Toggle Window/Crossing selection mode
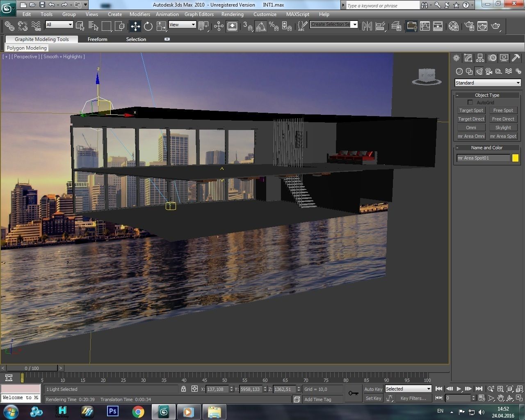This screenshot has width=525, height=420. [120, 26]
